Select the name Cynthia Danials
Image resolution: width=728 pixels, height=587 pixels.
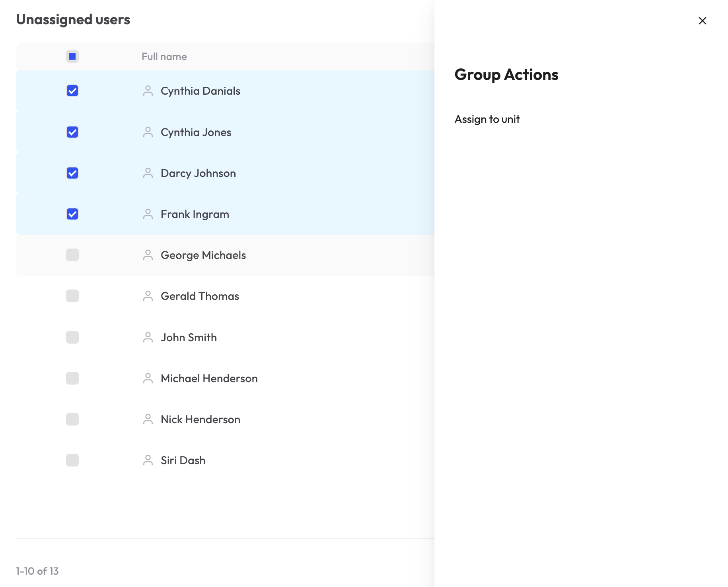200,91
